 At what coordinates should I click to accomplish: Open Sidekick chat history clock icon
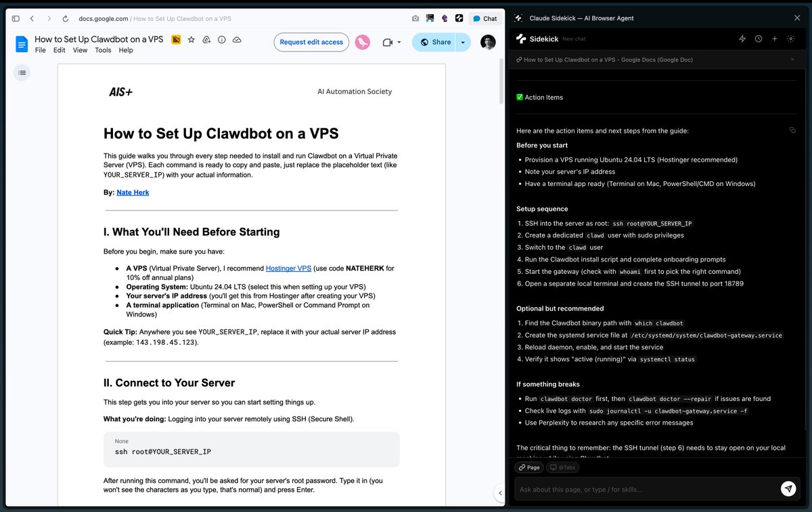[759, 39]
